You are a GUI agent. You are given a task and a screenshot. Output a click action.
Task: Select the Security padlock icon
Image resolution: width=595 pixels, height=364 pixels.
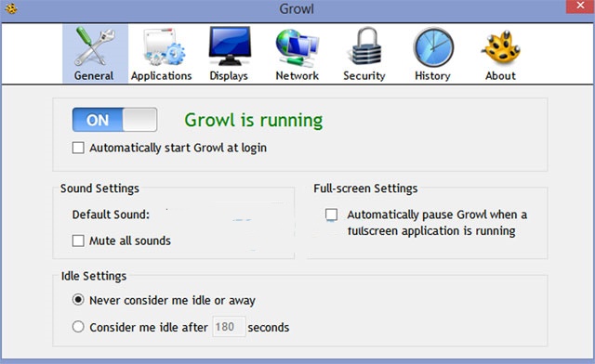pyautogui.click(x=364, y=54)
